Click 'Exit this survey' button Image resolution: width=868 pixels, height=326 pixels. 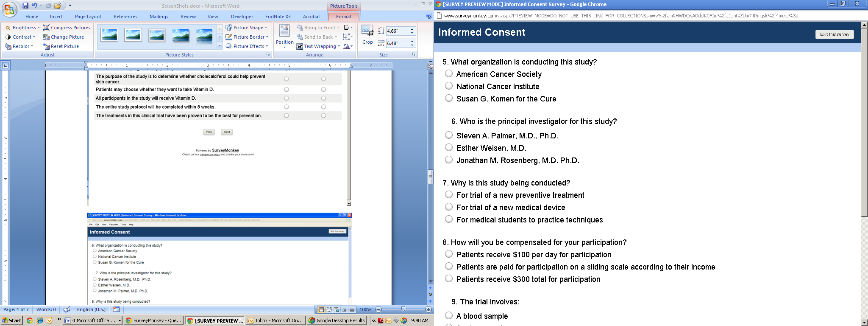[x=835, y=34]
